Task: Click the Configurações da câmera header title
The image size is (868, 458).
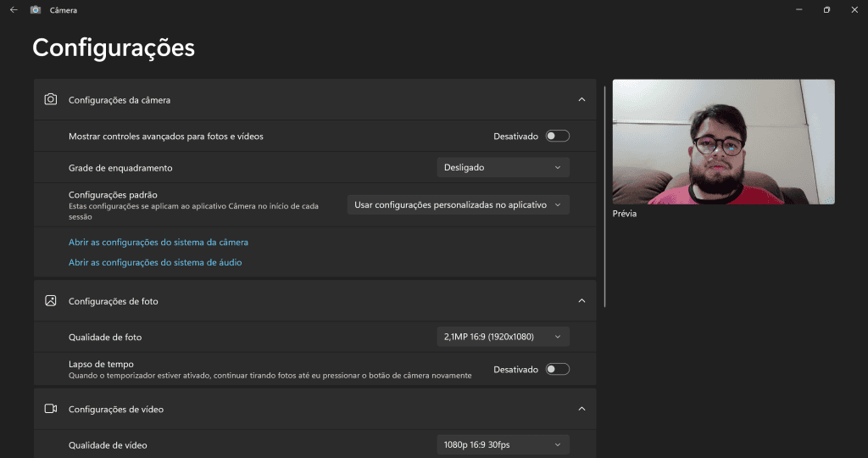Action: [x=120, y=100]
